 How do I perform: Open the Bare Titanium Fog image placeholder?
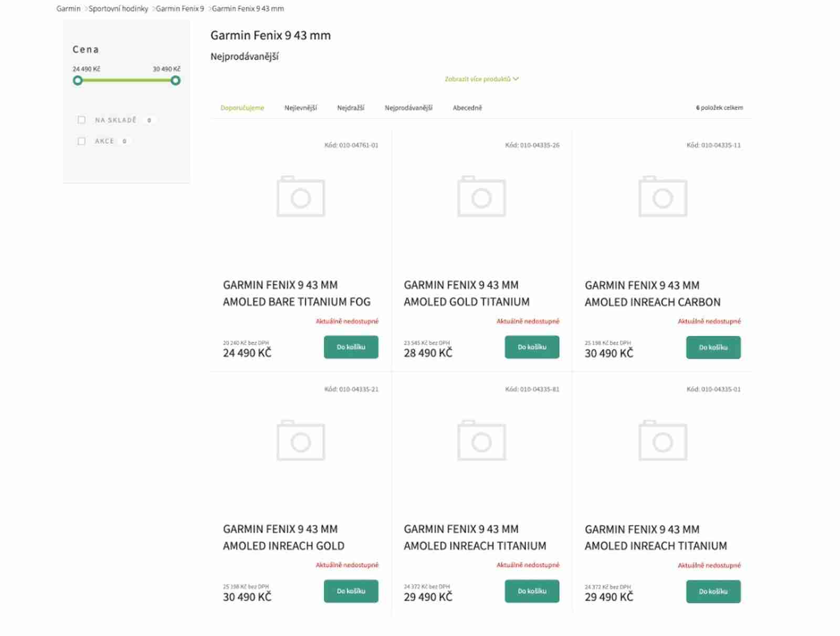pyautogui.click(x=301, y=196)
